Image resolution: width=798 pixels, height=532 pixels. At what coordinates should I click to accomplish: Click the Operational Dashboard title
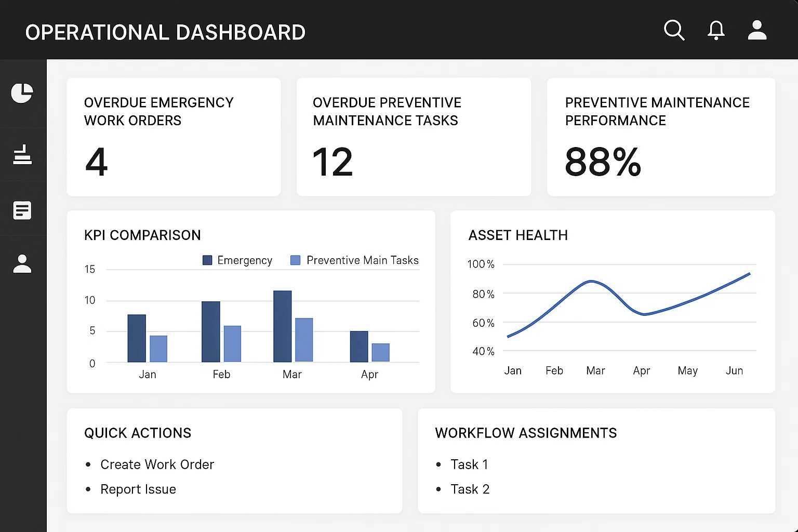pos(165,32)
